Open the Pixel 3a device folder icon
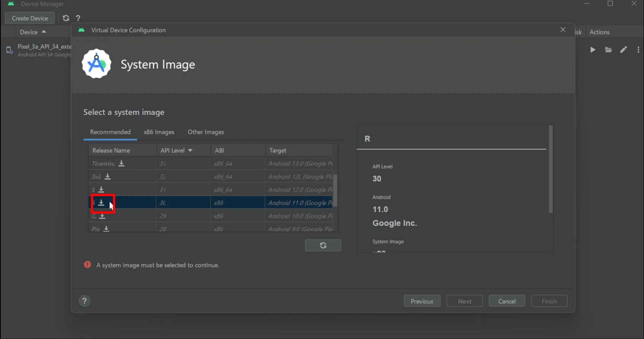The width and height of the screenshot is (644, 339). pyautogui.click(x=608, y=50)
